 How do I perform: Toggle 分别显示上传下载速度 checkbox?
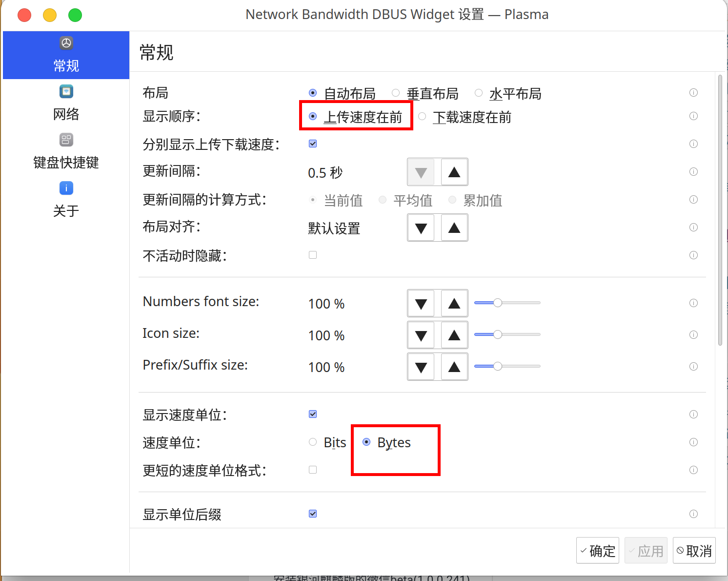[x=313, y=144]
